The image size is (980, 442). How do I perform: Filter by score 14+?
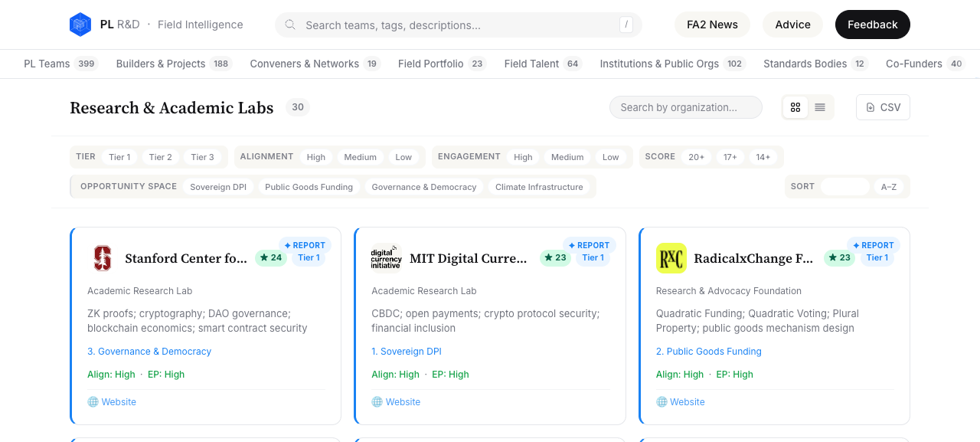tap(763, 157)
